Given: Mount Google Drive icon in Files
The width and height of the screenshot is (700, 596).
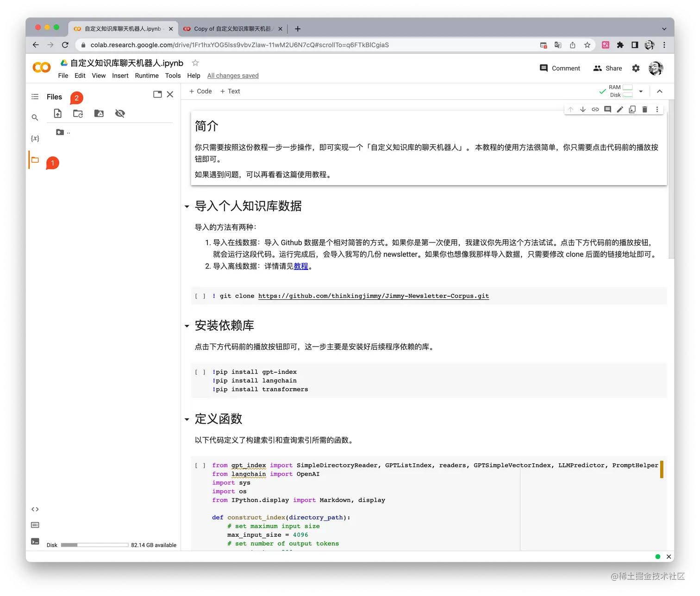Looking at the screenshot, I should (99, 113).
